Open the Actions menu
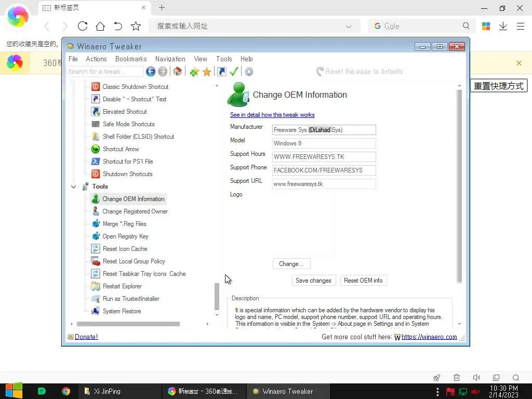 (96, 59)
